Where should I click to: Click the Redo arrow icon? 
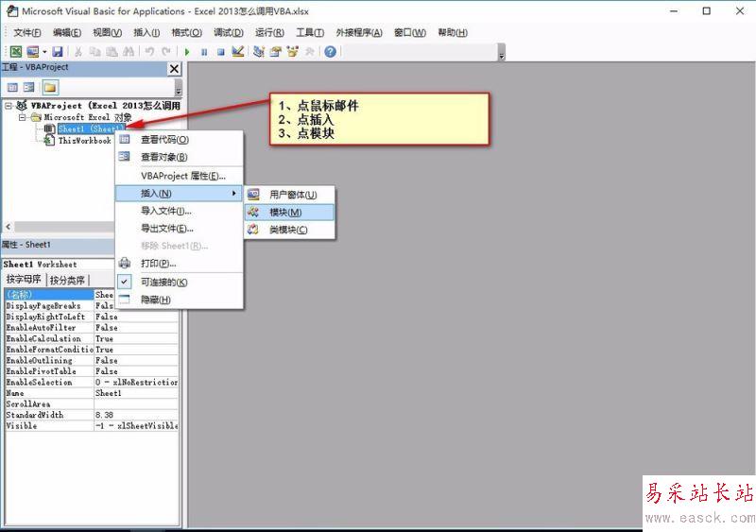coord(166,52)
